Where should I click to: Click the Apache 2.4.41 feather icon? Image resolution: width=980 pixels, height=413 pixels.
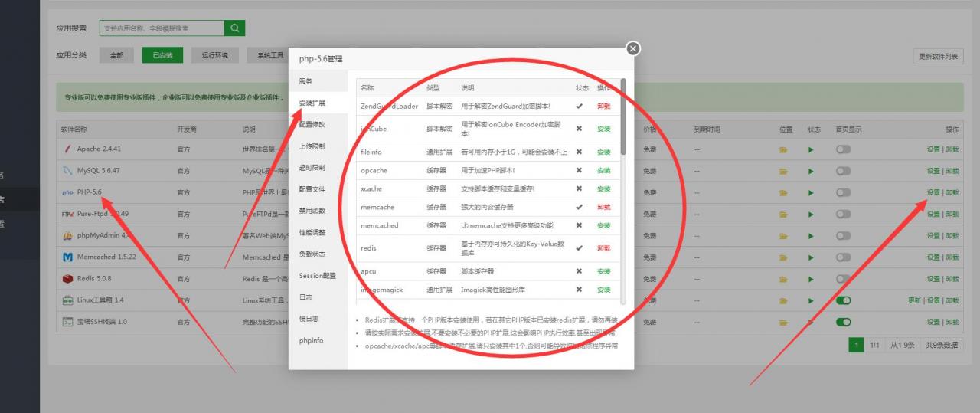pos(68,149)
